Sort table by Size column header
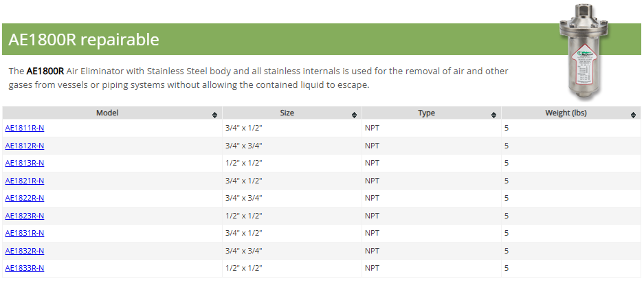 pyautogui.click(x=287, y=113)
